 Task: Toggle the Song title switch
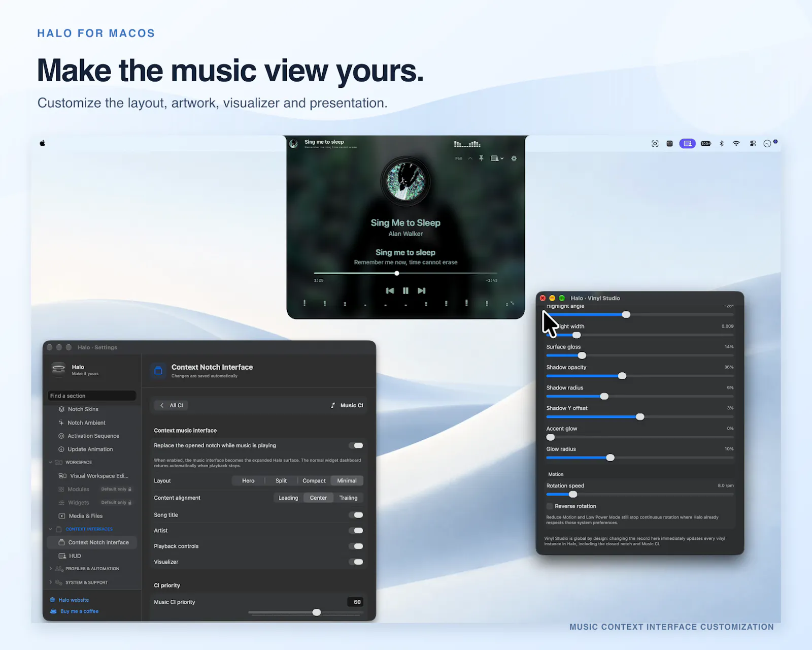357,515
